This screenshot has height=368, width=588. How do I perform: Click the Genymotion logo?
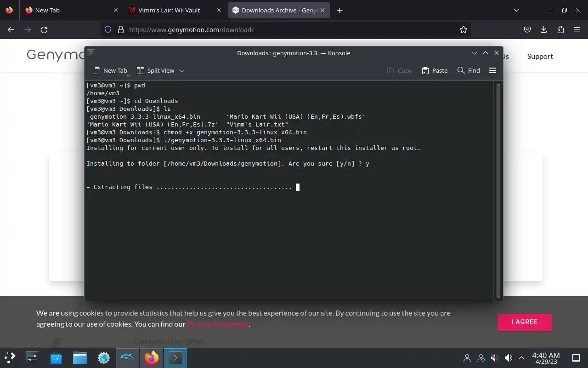[56, 55]
